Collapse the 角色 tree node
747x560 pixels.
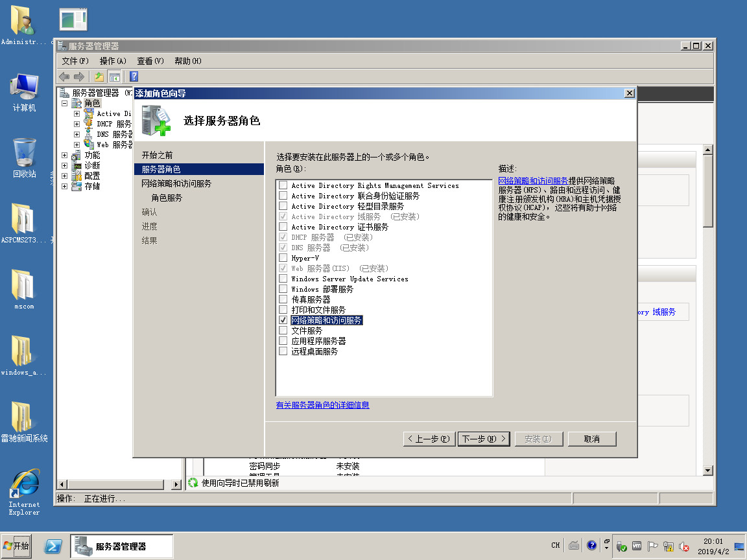[x=64, y=104]
